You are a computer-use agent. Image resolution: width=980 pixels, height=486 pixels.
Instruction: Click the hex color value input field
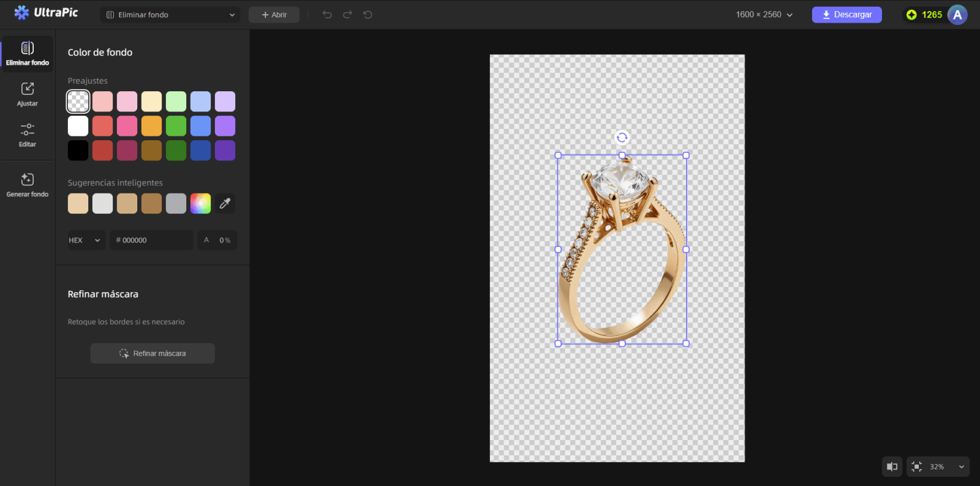click(x=152, y=240)
